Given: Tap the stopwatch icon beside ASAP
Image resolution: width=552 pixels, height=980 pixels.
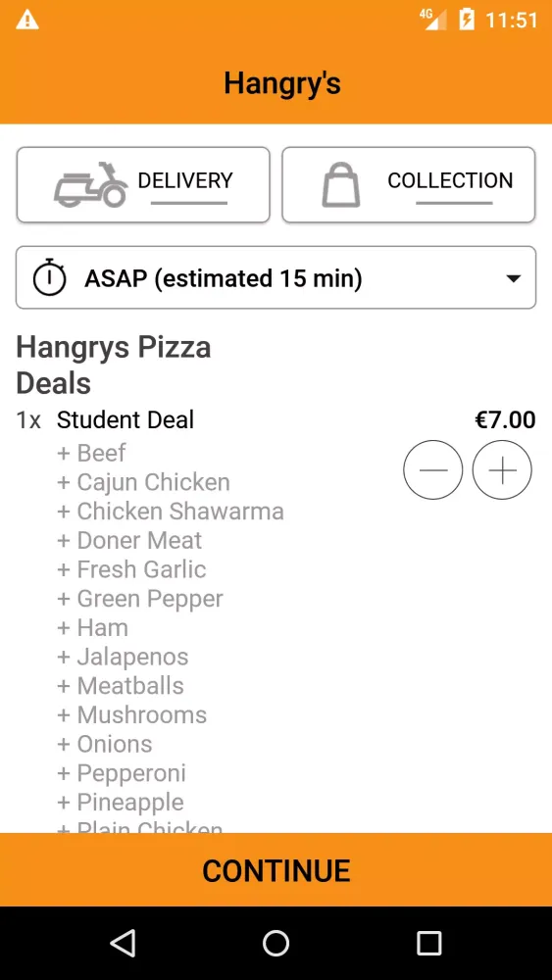Looking at the screenshot, I should point(49,277).
